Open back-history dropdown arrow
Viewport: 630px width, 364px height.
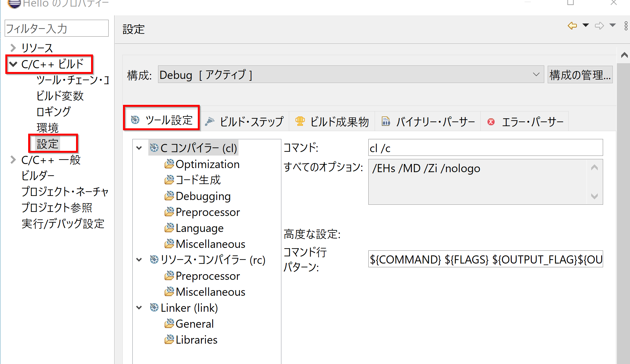[585, 25]
